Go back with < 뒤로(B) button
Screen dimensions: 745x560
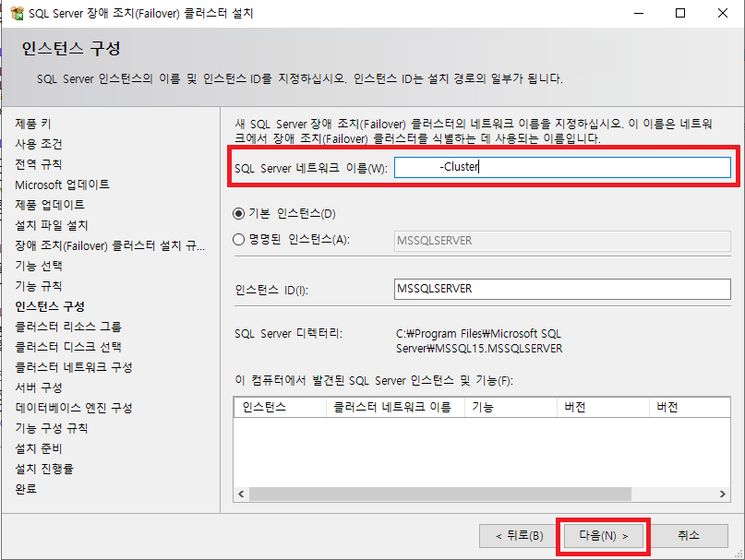(519, 536)
